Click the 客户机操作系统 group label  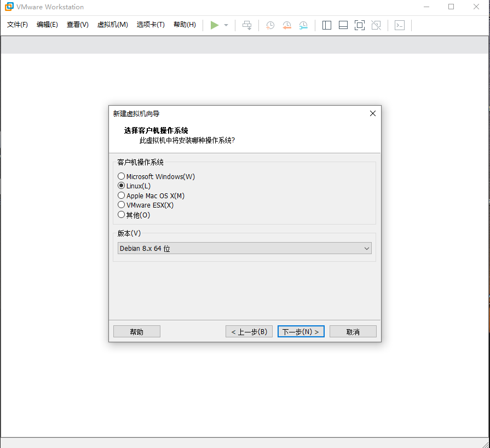[140, 162]
